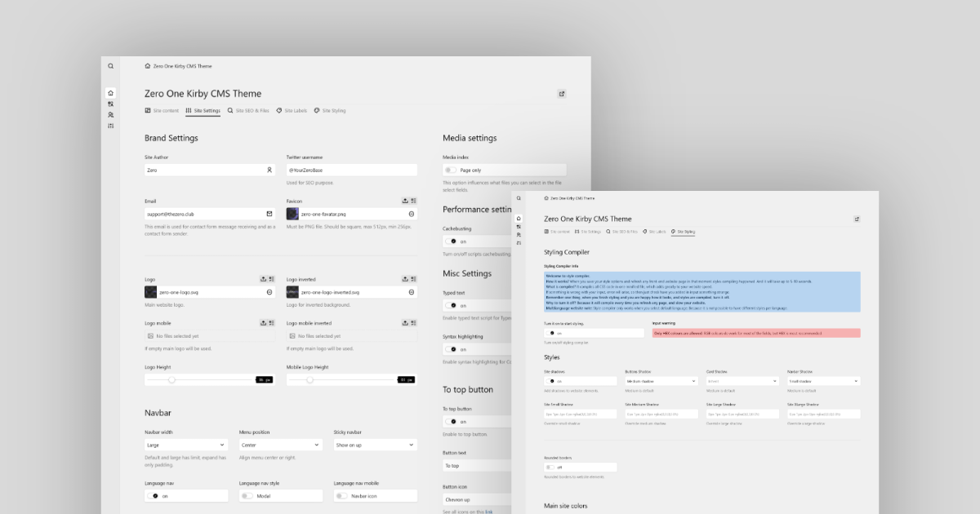Screen dimensions: 980x514
Task: Change Menu position from Center
Action: pos(280,445)
